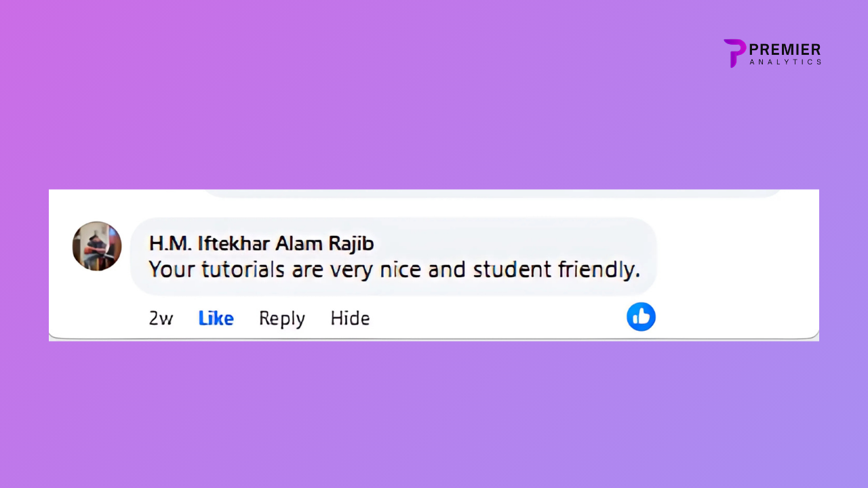This screenshot has height=488, width=868.
Task: Click the word "student" in the comment
Action: 512,270
